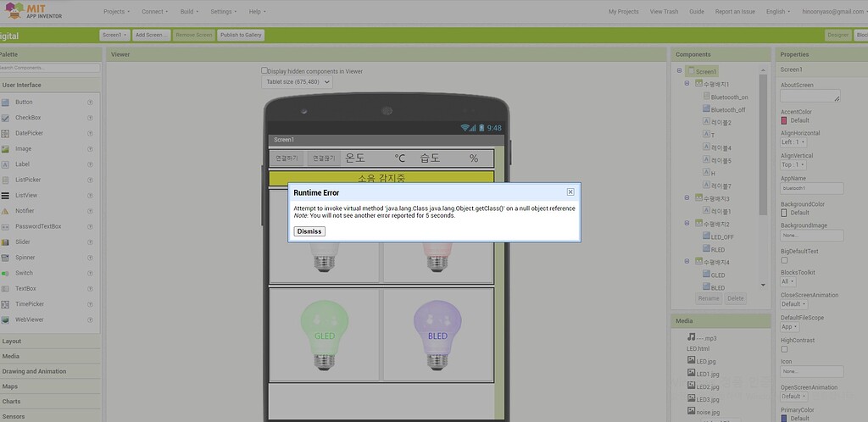Open the BlocksToolkit All dropdown
The image size is (868, 422).
[788, 281]
